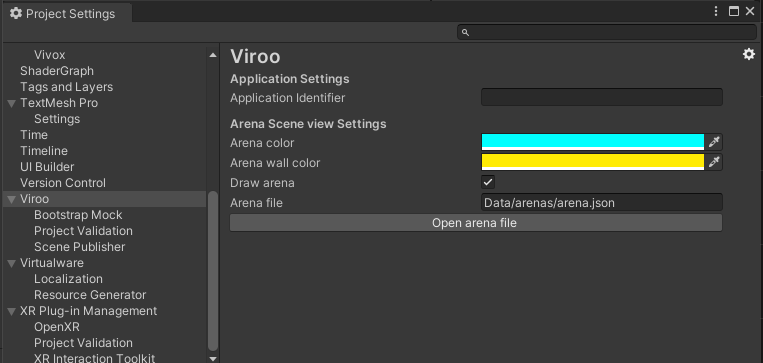The image size is (763, 363).
Task: Collapse the Virtualware tree node
Action: (11, 263)
